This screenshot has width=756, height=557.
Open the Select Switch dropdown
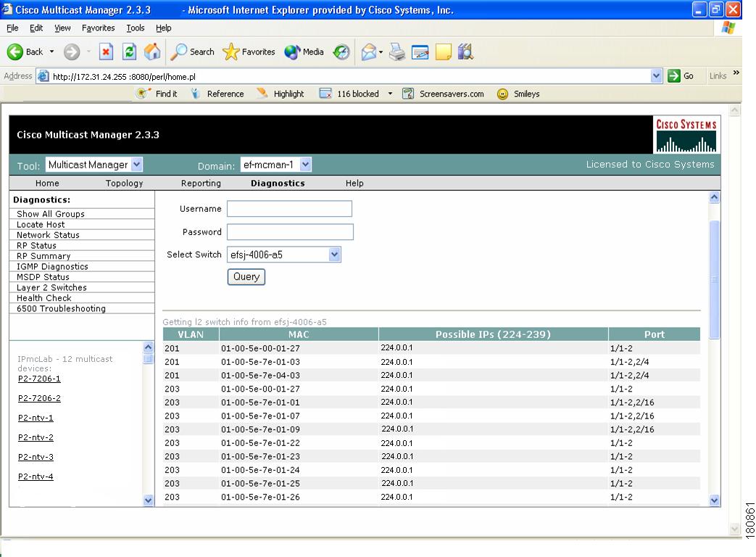284,254
